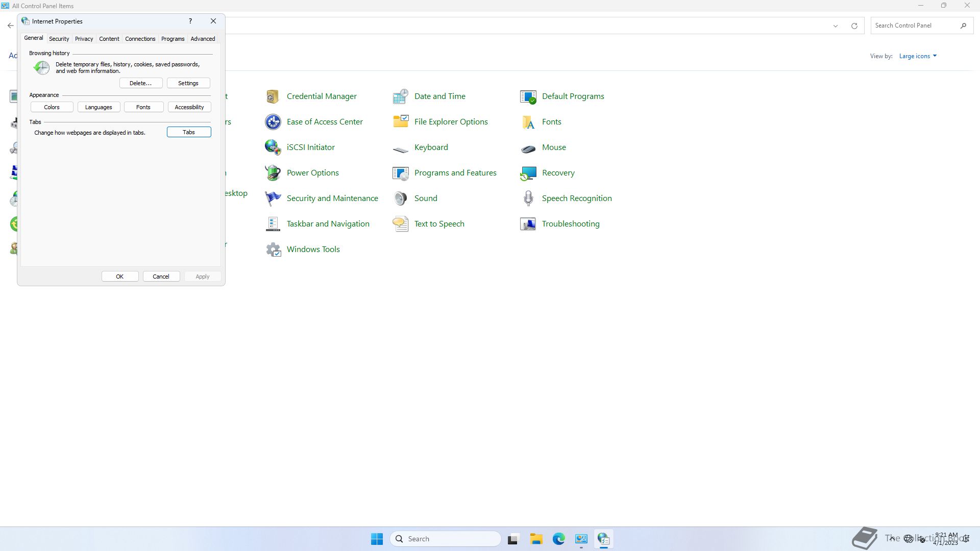Image resolution: width=980 pixels, height=551 pixels.
Task: Click the refresh icon in address bar
Action: tap(854, 26)
